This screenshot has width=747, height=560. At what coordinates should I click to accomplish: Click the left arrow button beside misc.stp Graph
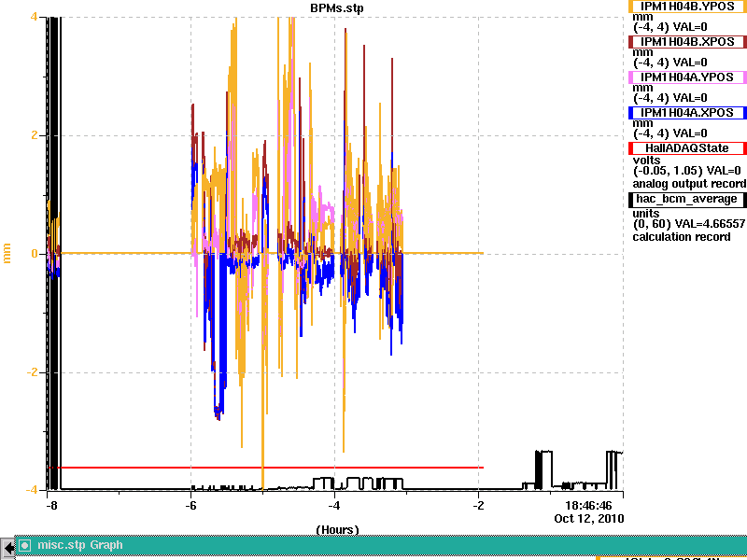click(7, 548)
